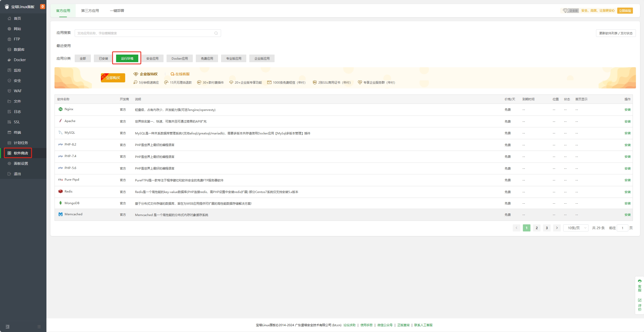This screenshot has width=644, height=332.
Task: Click the Memcached M icon
Action: click(x=60, y=214)
